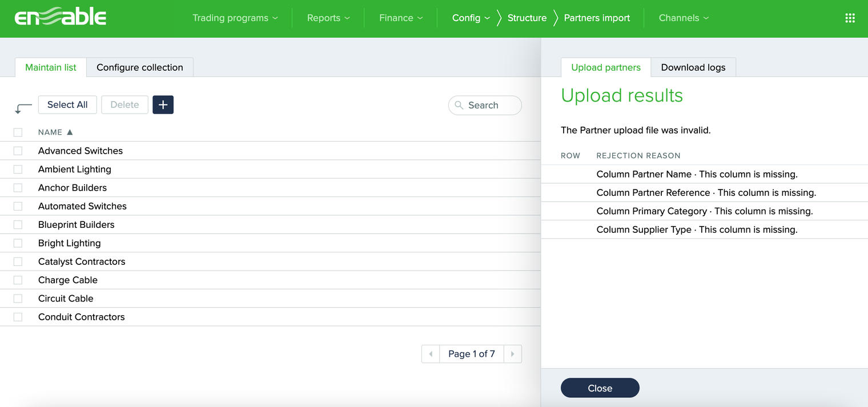Go to next page arrow
This screenshot has width=868, height=407.
(x=513, y=354)
